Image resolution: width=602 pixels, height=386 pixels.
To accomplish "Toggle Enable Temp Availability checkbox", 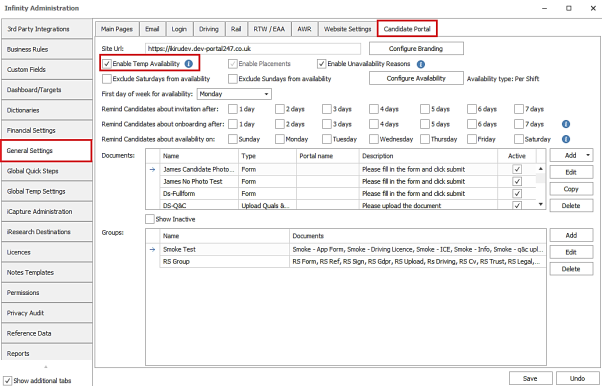I will point(107,64).
